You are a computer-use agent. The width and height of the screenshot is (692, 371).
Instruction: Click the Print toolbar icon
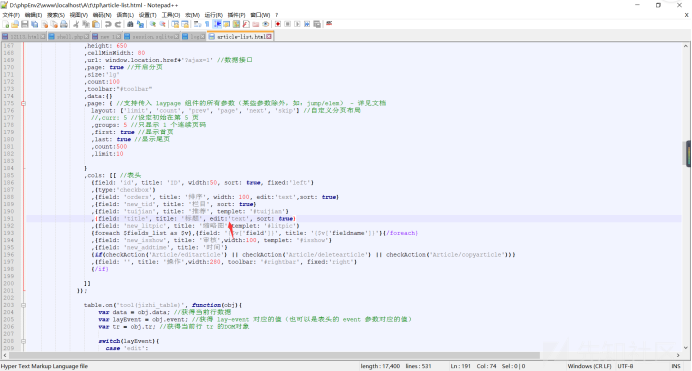coord(64,24)
